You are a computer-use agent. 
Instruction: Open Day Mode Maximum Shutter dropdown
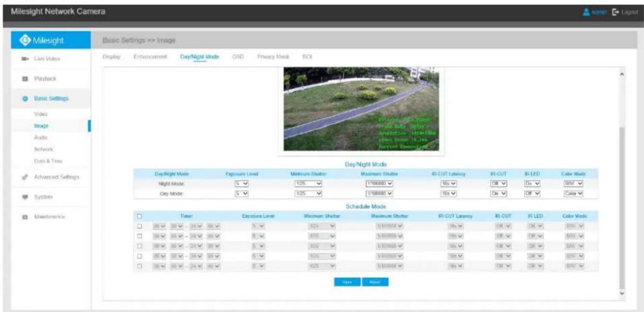click(379, 193)
